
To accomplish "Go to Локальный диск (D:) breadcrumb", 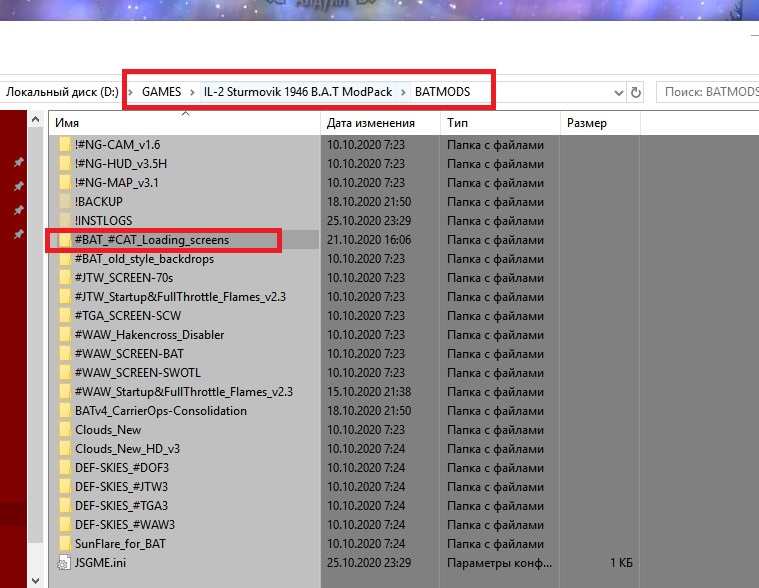I will tap(62, 92).
